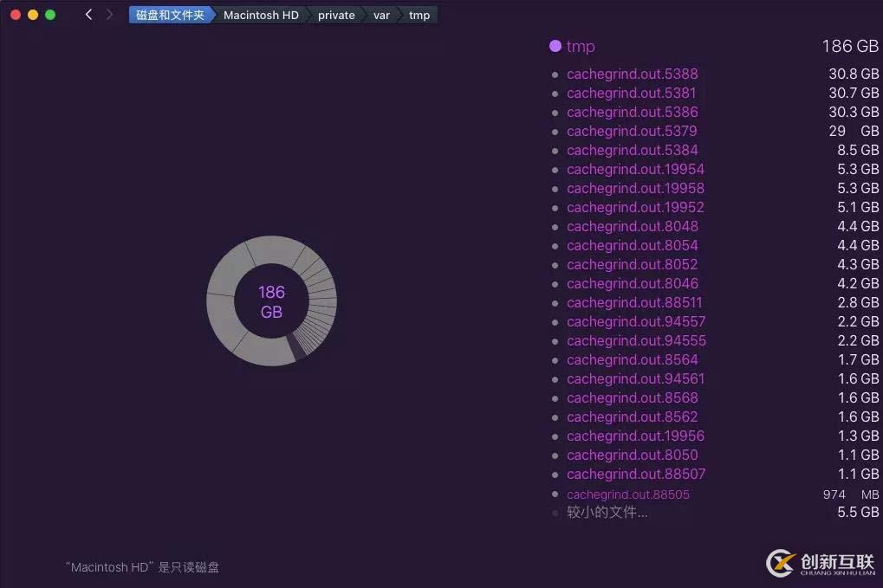Click the dot icon beside cachegrind.out.19954
This screenshot has height=588, width=883.
(x=555, y=170)
